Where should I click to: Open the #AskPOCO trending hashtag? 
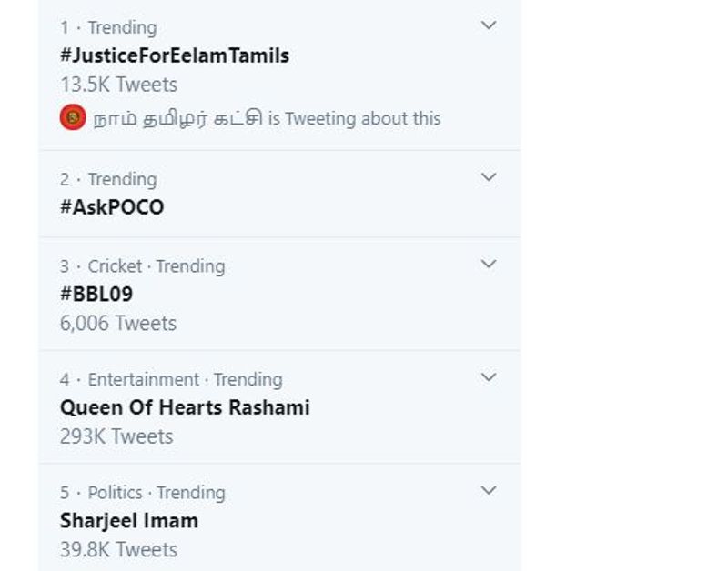click(x=112, y=207)
